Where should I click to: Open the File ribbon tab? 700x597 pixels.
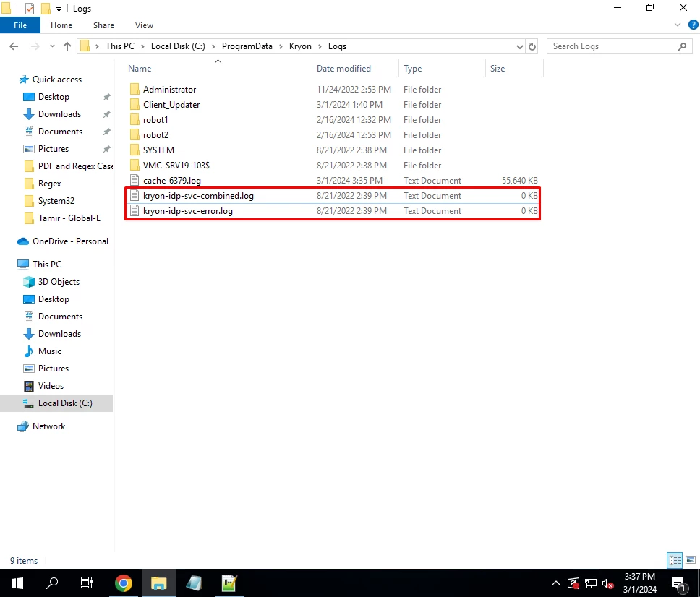point(20,25)
